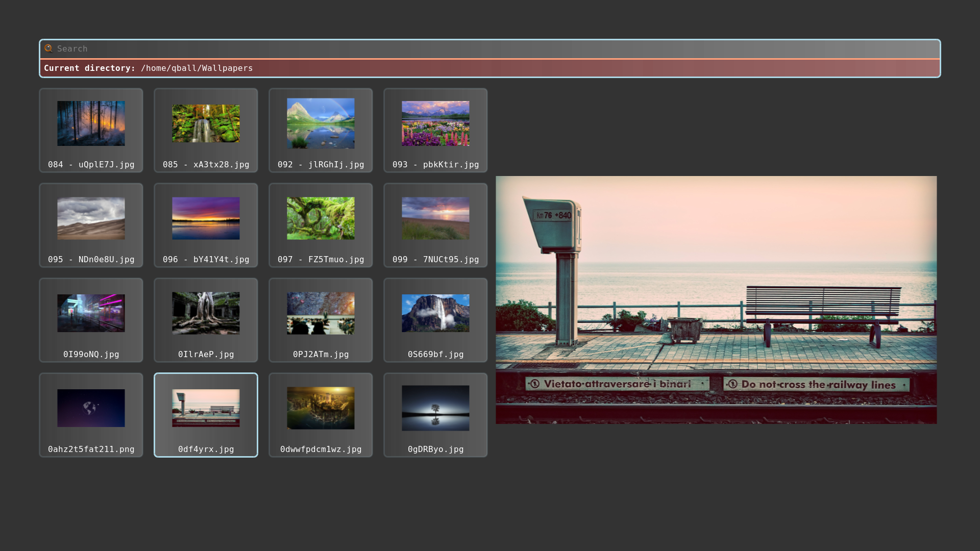Pick the wildflower wallpaper 093 - pbkKtir.jpg
Image resolution: width=980 pixels, height=551 pixels.
(x=435, y=131)
